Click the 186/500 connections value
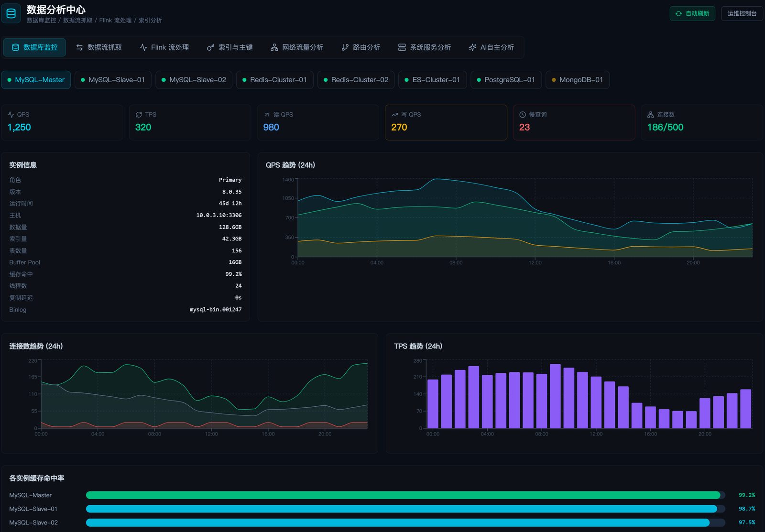 click(665, 127)
